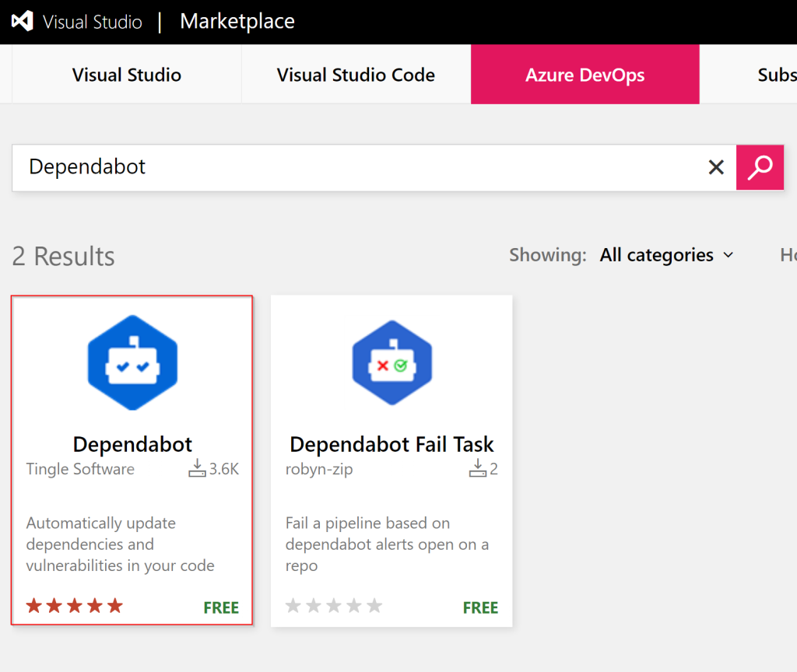Image resolution: width=797 pixels, height=672 pixels.
Task: Click the download count icon on Dependabot card
Action: click(197, 468)
